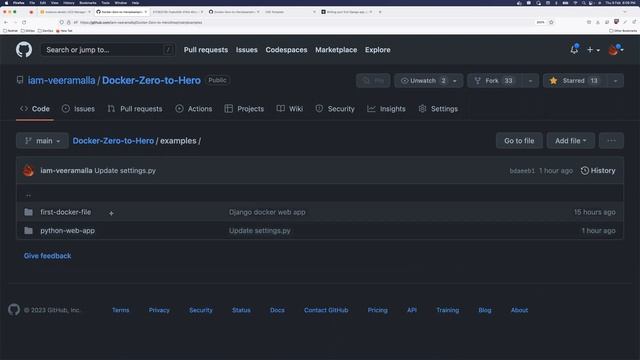Switch to the Actions tab
The width and height of the screenshot is (640, 360).
point(194,109)
